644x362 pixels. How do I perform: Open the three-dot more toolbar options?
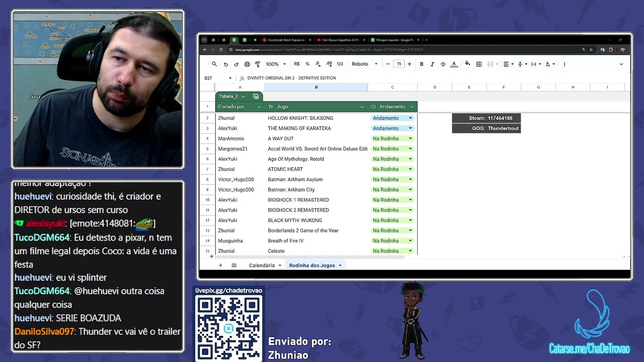click(564, 64)
